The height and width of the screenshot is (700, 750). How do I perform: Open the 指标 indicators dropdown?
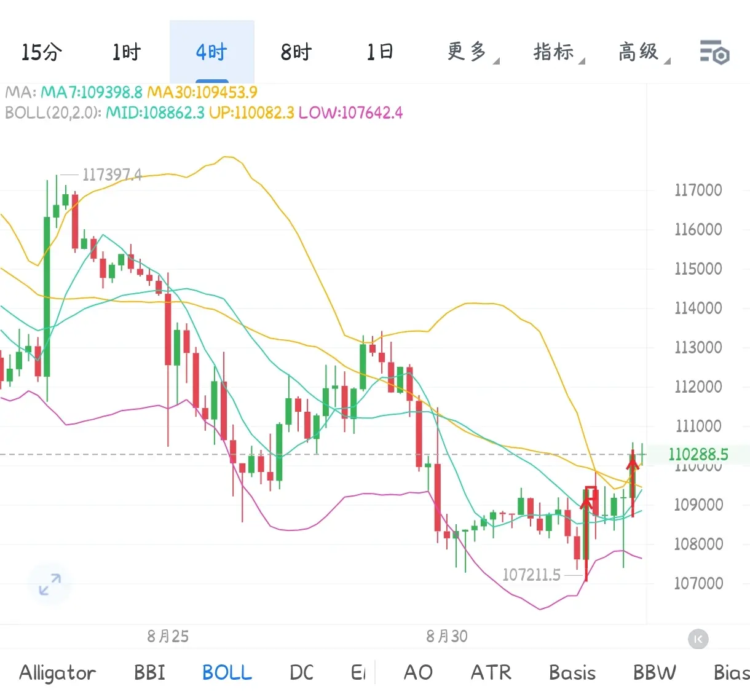click(559, 52)
